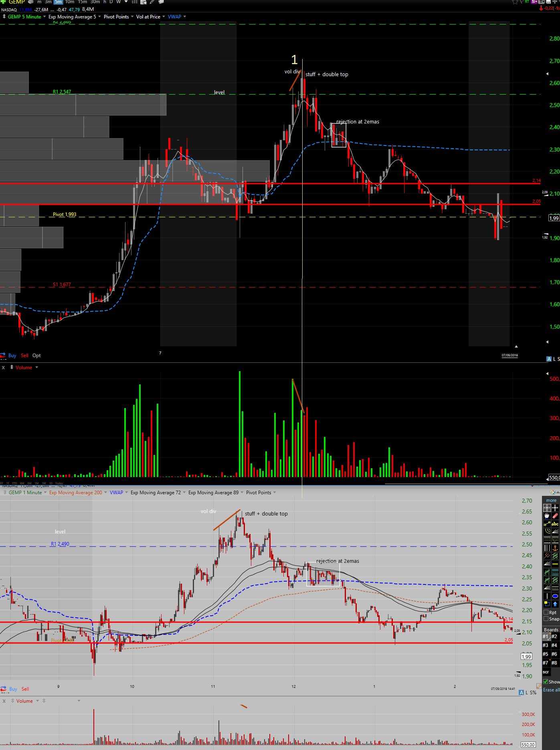Mark chart as favorite with star icon
The width and height of the screenshot is (560, 750).
515,2
